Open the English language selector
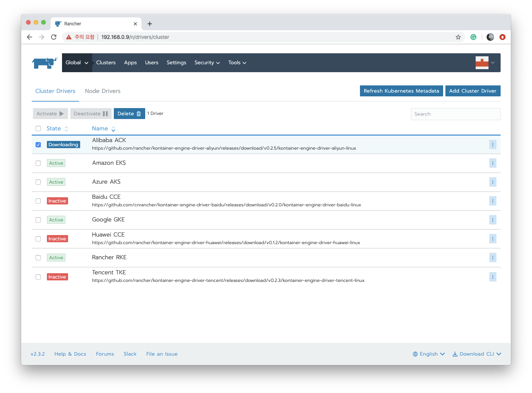This screenshot has width=532, height=393. point(429,354)
